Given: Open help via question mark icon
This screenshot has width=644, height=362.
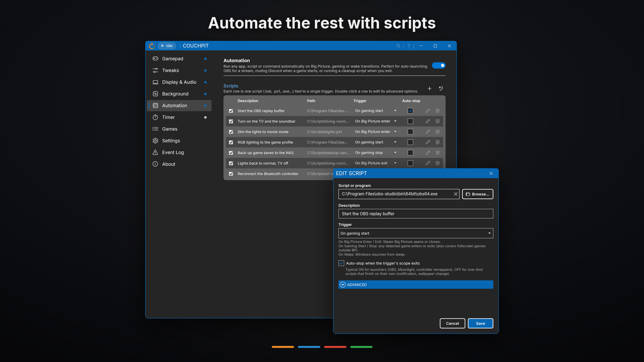Looking at the screenshot, I should [x=409, y=46].
